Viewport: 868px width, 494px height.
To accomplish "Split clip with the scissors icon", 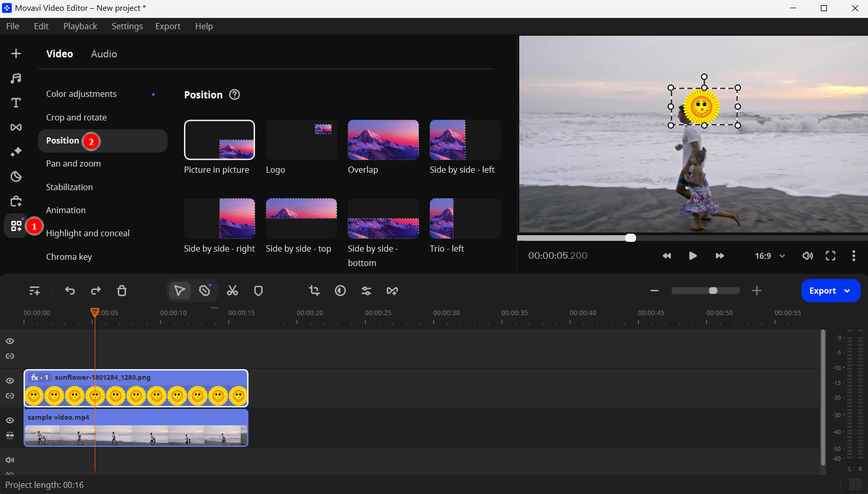I will point(232,291).
